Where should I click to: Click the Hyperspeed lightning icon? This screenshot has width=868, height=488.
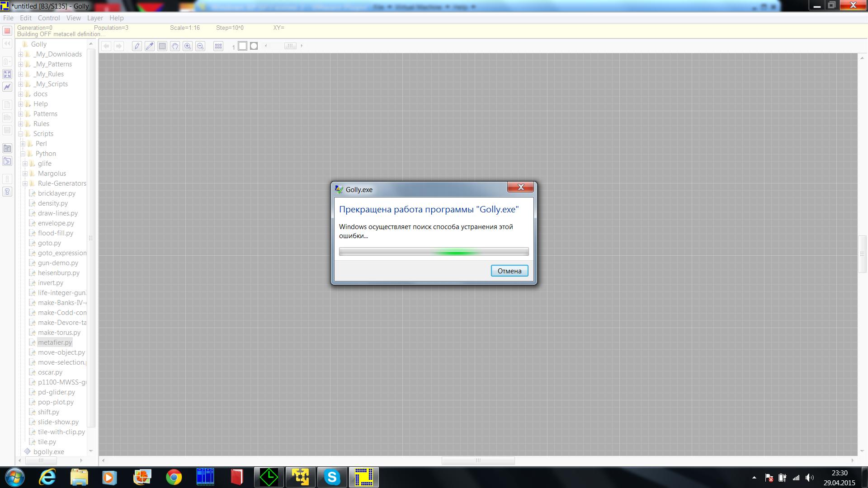click(7, 87)
